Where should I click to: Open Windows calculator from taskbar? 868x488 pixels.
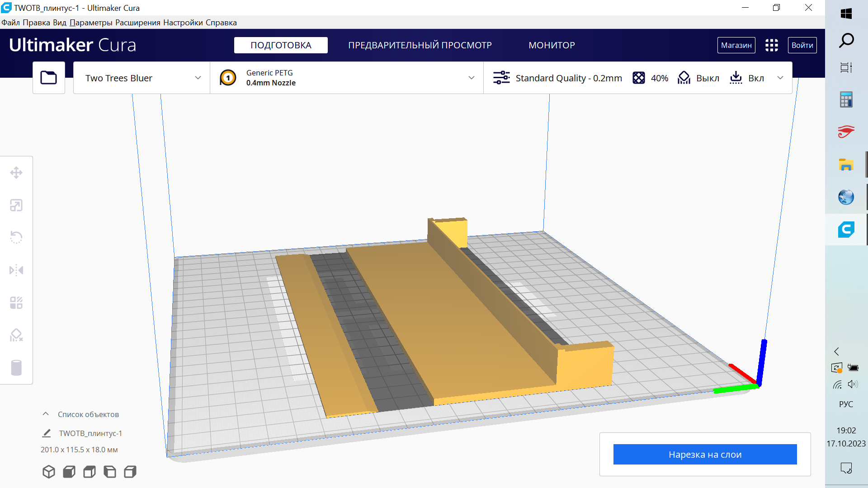point(846,99)
